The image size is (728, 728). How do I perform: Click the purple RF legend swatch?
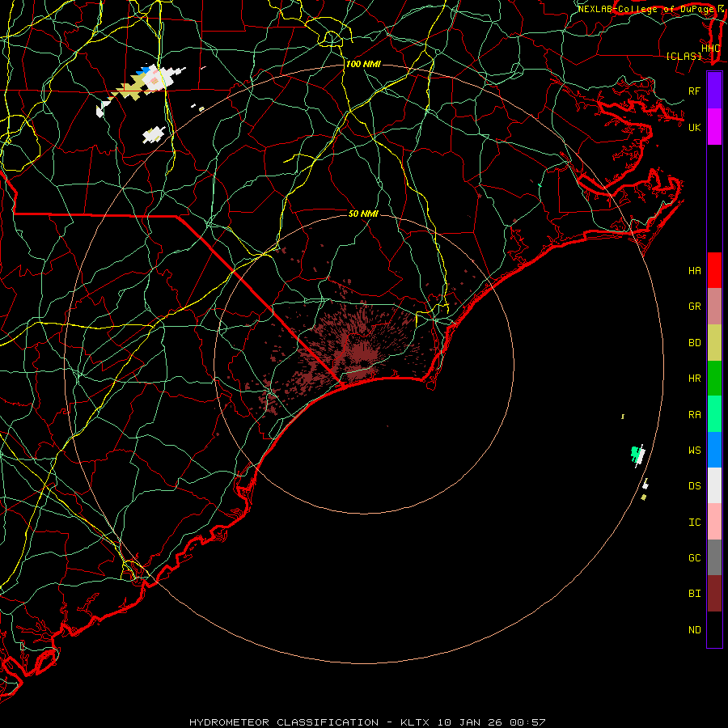click(714, 91)
